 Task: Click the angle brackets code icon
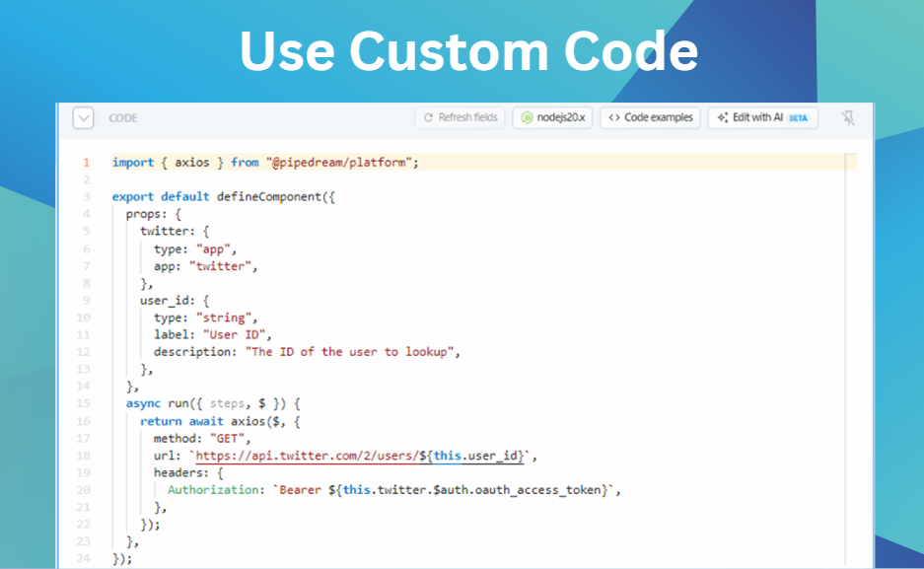click(x=614, y=117)
